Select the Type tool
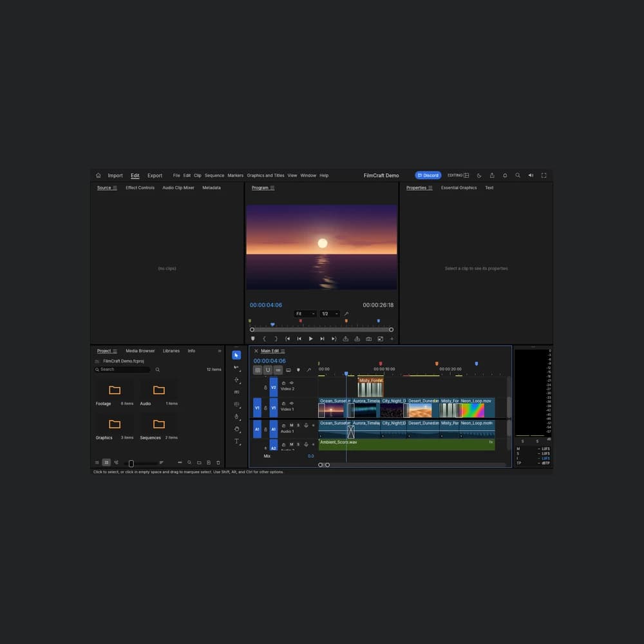 [236, 442]
